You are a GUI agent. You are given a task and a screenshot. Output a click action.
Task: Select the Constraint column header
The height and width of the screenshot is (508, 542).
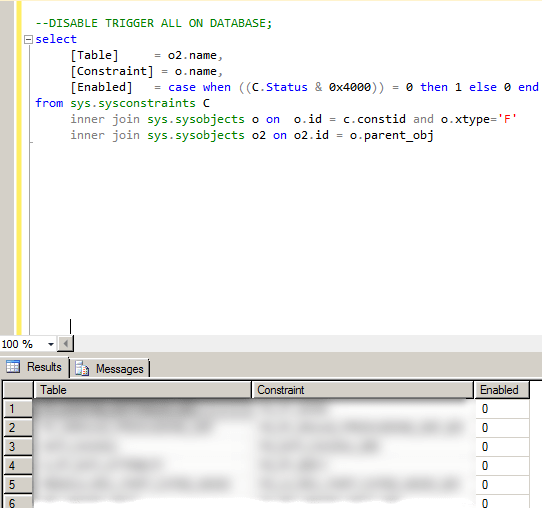click(x=362, y=390)
